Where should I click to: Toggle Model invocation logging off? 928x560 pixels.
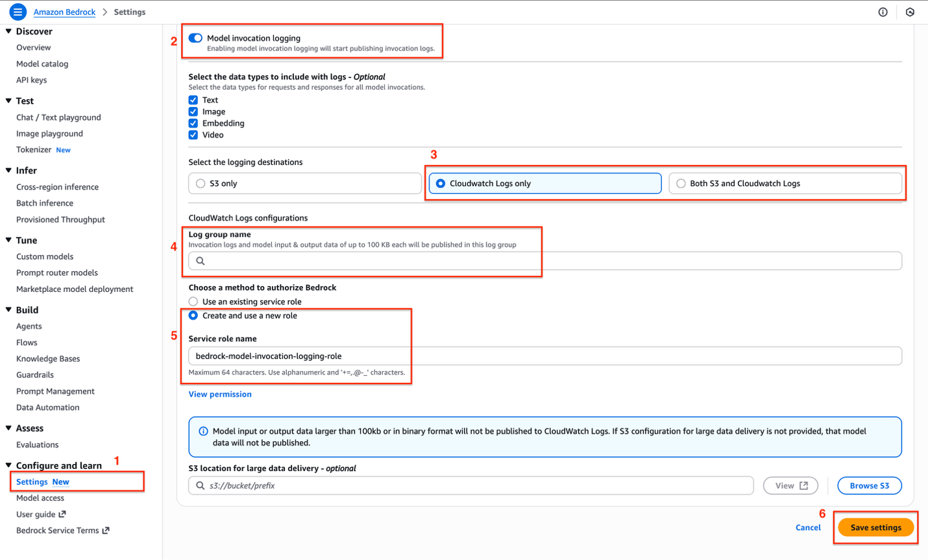pyautogui.click(x=195, y=38)
